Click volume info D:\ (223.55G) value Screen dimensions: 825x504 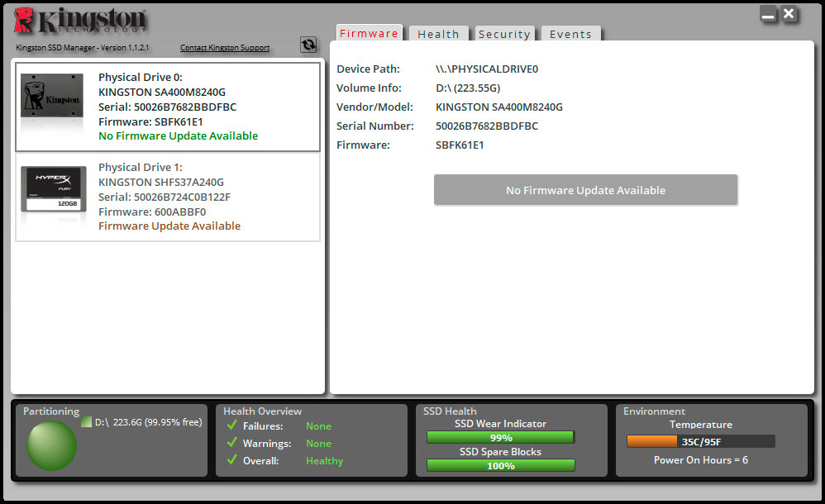point(468,88)
